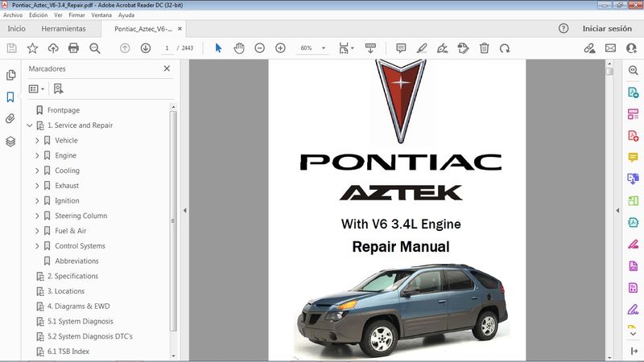Close the Marcadores panel
Viewport: 644px width, 362px height.
click(167, 68)
